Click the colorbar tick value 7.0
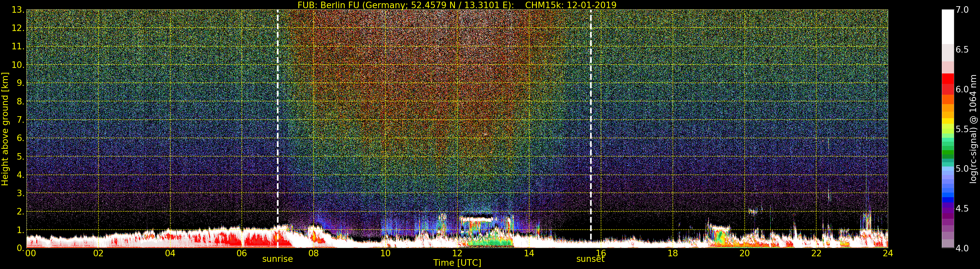Image resolution: width=980 pixels, height=269 pixels. 962,10
